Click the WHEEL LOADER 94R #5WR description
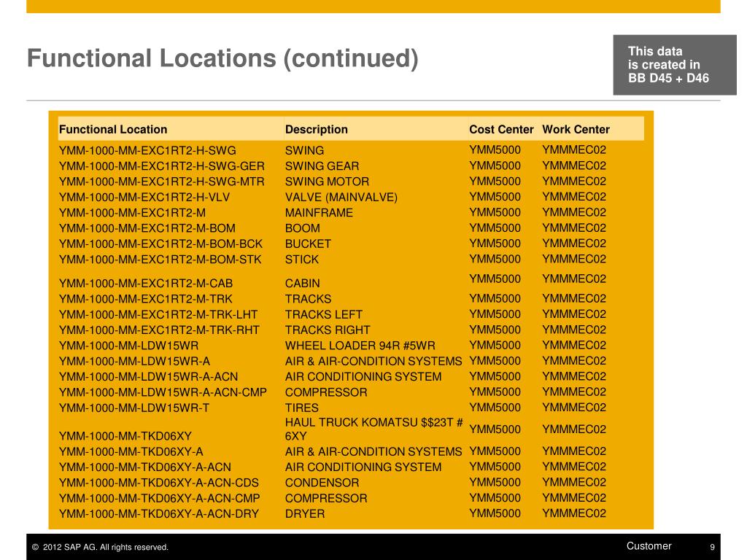 [x=360, y=346]
